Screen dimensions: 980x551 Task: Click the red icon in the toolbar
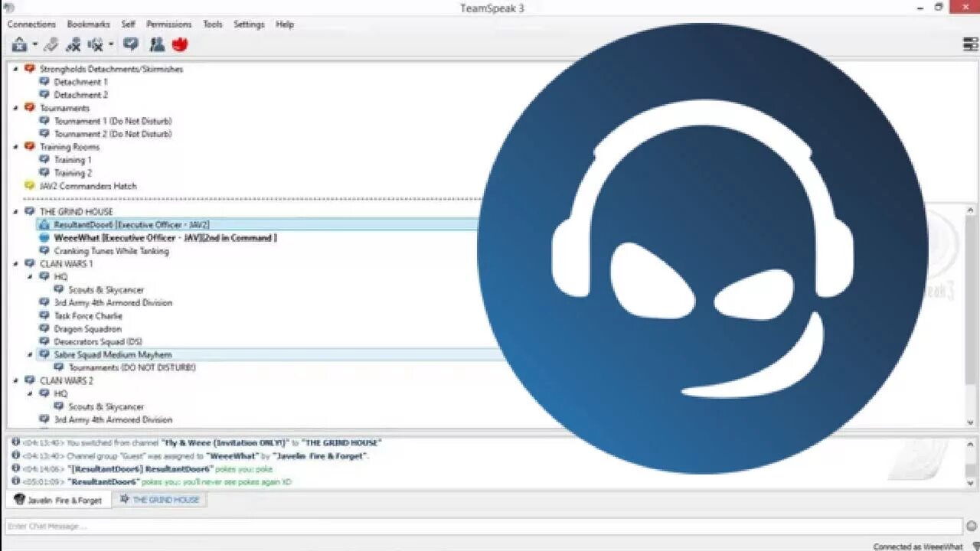pos(180,44)
